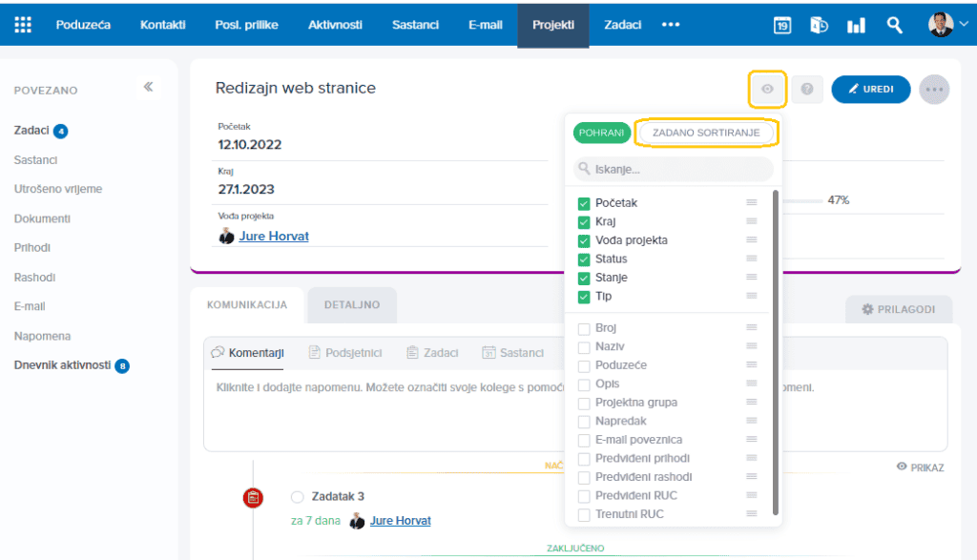
Task: Open the search magnifier in top bar
Action: (894, 25)
